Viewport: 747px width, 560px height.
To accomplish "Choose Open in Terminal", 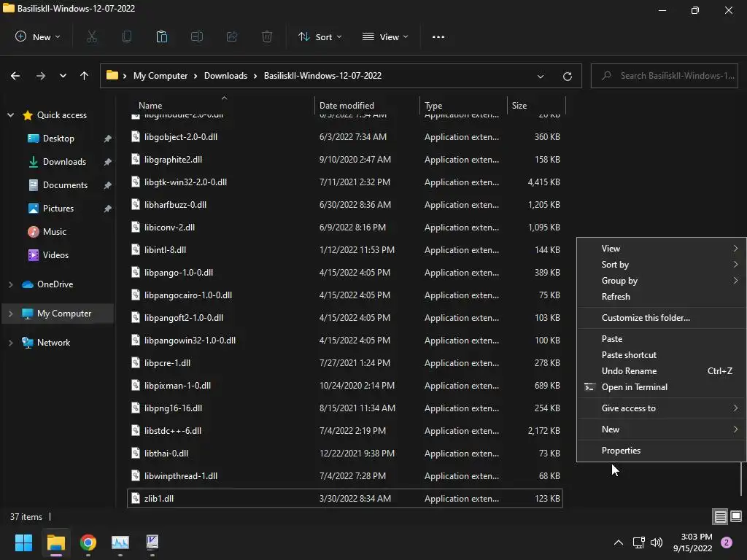I will click(x=661, y=386).
